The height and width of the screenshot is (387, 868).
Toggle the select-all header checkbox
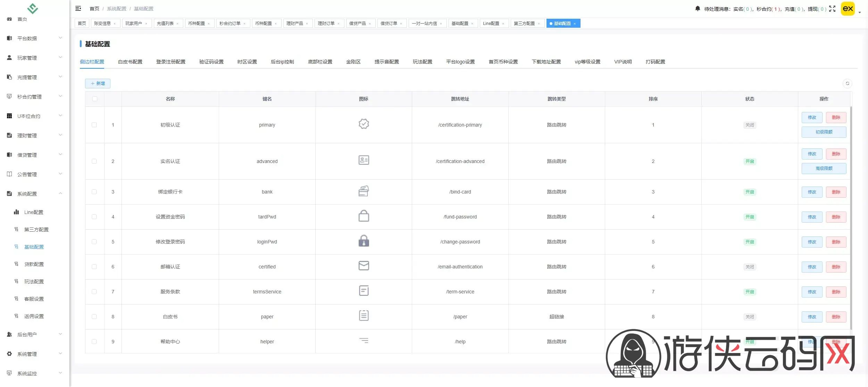click(x=95, y=99)
